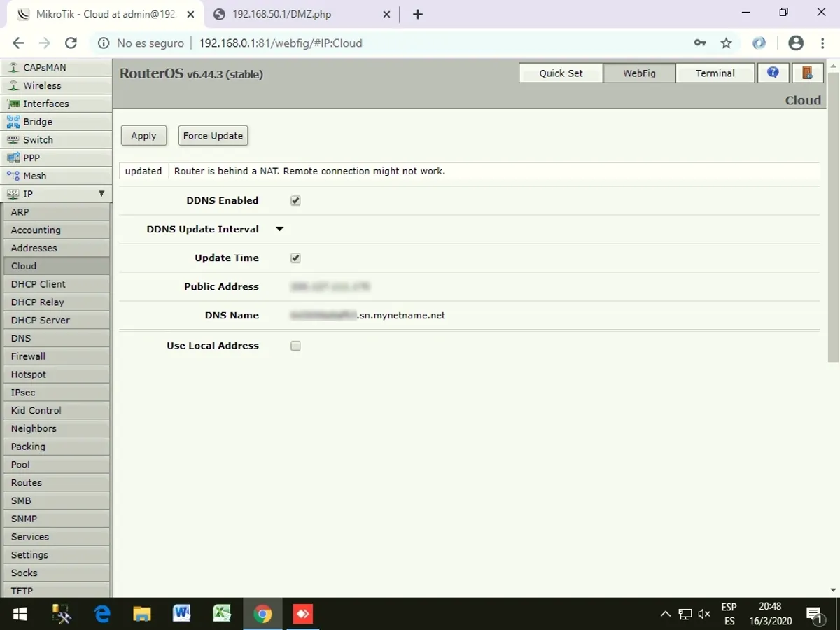Go back with browser back arrow
Image resolution: width=840 pixels, height=630 pixels.
(18, 43)
